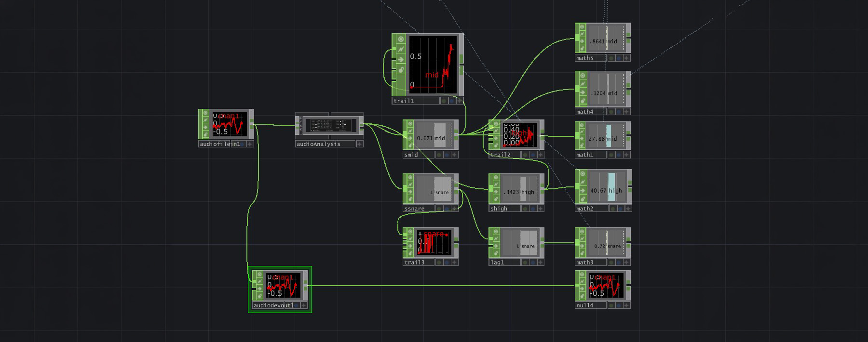The height and width of the screenshot is (342, 868).
Task: Toggle blue display flag on trail1
Action: [451, 101]
